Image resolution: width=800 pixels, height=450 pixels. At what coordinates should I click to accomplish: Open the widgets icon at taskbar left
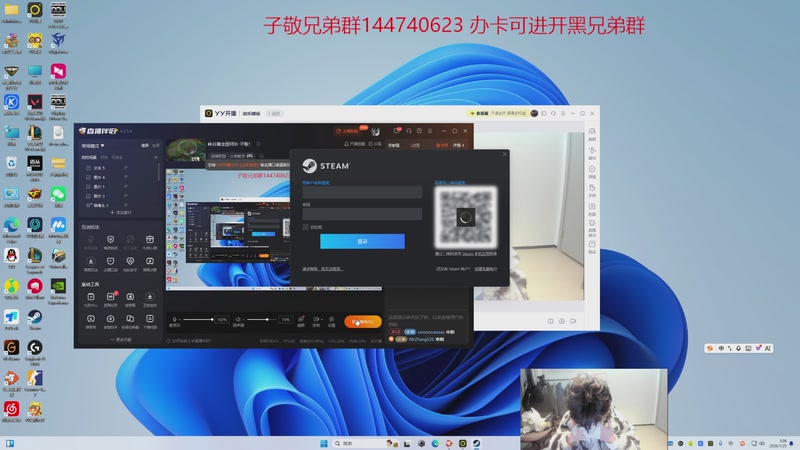coord(10,443)
